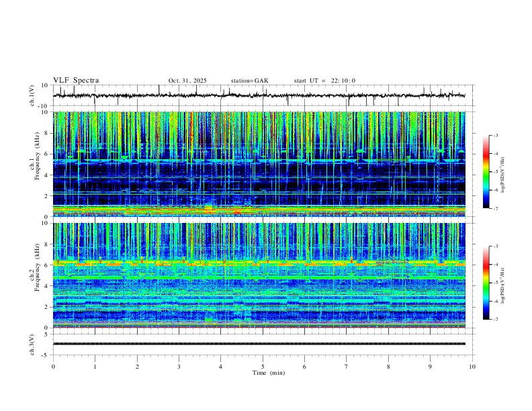This screenshot has width=532, height=411.
Task: Click inside the ch.2 spectrogram panel
Action: pos(259,275)
